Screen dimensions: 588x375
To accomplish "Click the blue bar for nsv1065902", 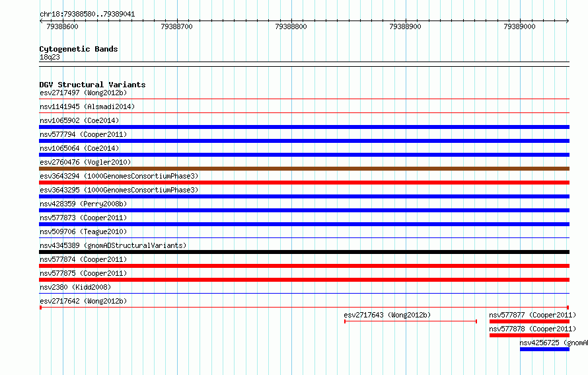I will (304, 127).
